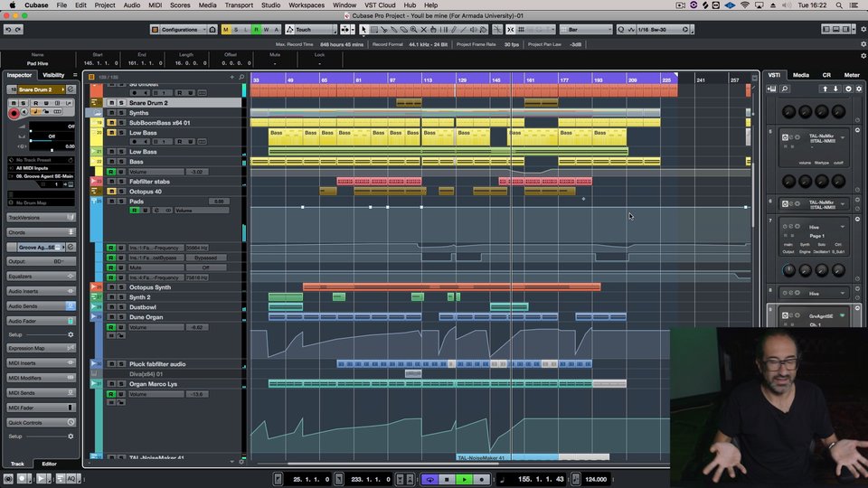Viewport: 868px width, 488px height.
Task: Open the Hive instrument preset dropdown in rack slot 7
Action: click(843, 227)
